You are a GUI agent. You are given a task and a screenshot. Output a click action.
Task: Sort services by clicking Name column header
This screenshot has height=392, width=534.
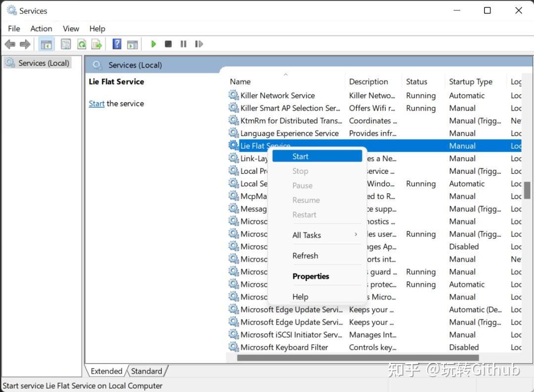tap(239, 81)
